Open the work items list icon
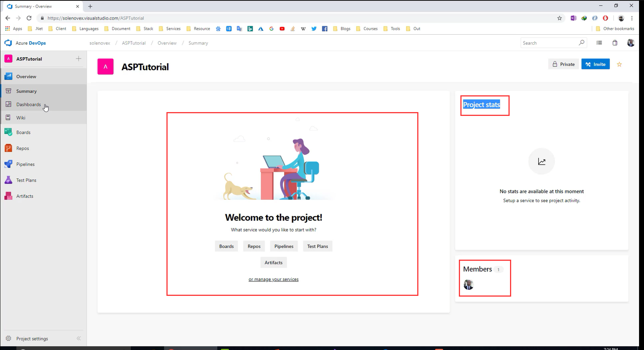The height and width of the screenshot is (350, 644). 599,43
